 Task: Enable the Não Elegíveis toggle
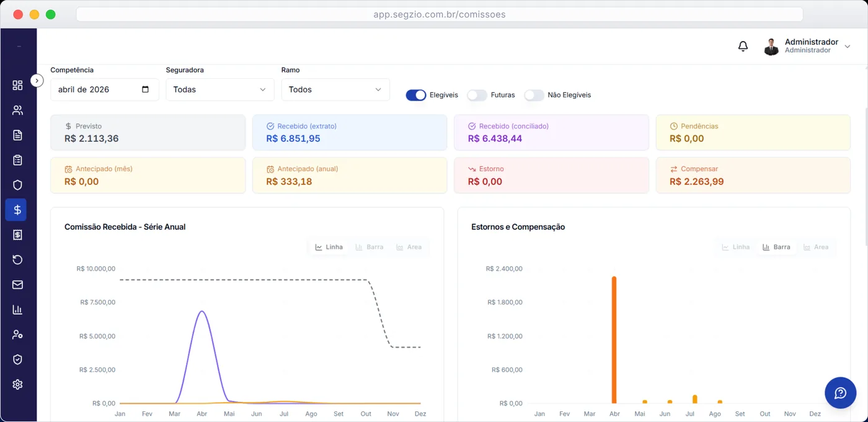click(534, 95)
